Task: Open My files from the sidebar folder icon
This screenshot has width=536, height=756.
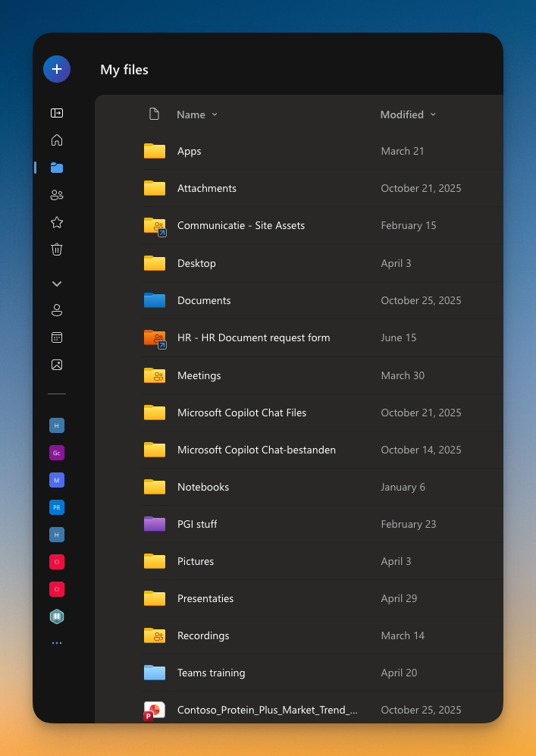Action: [57, 168]
